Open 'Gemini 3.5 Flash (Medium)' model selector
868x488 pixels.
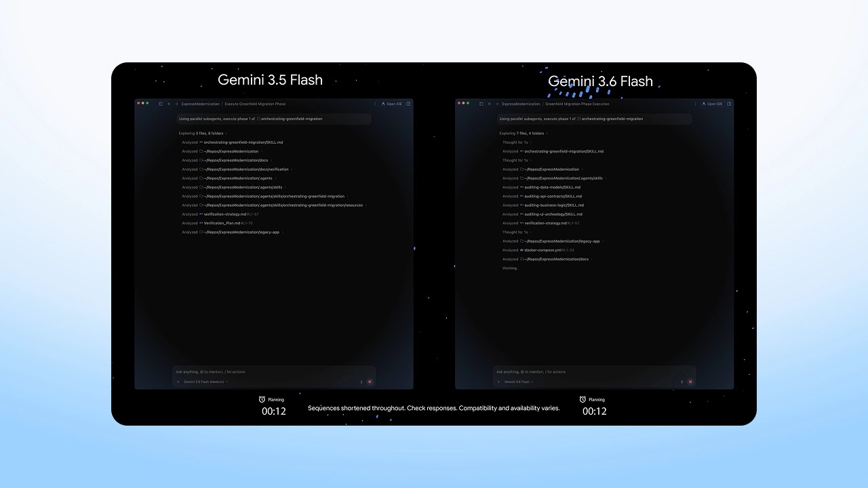click(205, 382)
